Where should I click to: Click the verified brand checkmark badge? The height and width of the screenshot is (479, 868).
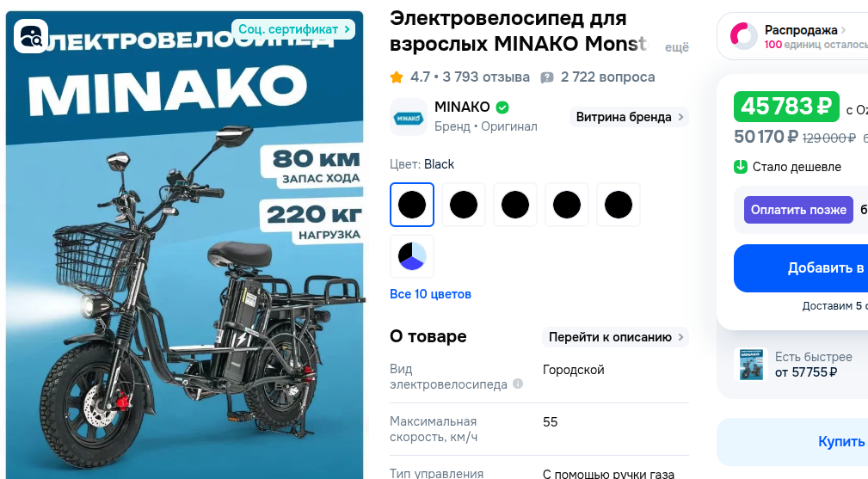(x=502, y=107)
